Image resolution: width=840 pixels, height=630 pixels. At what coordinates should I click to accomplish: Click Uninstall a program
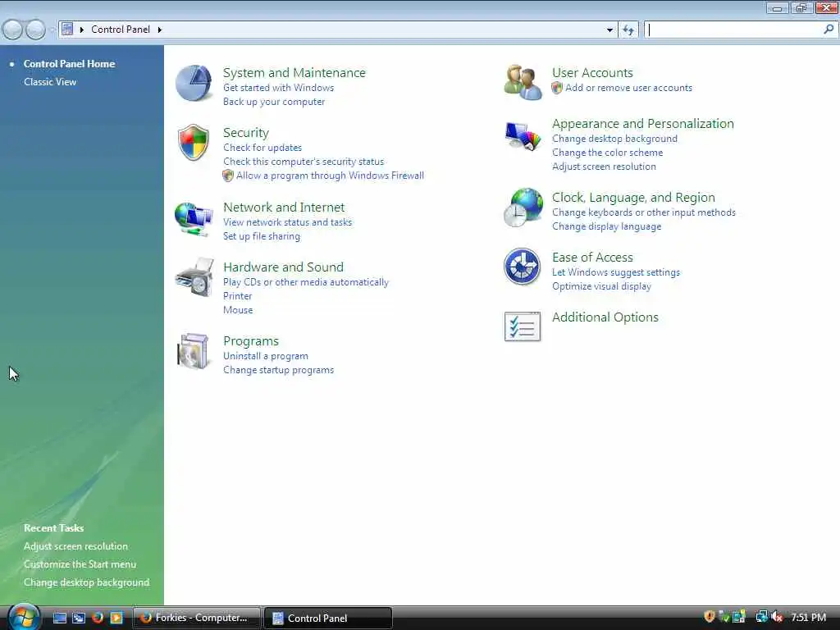click(266, 356)
